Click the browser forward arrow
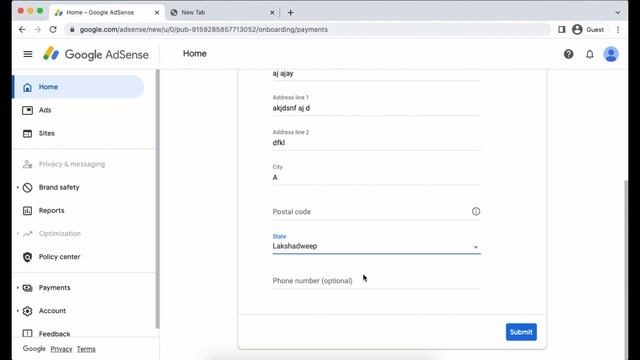The width and height of the screenshot is (640, 360). click(38, 29)
